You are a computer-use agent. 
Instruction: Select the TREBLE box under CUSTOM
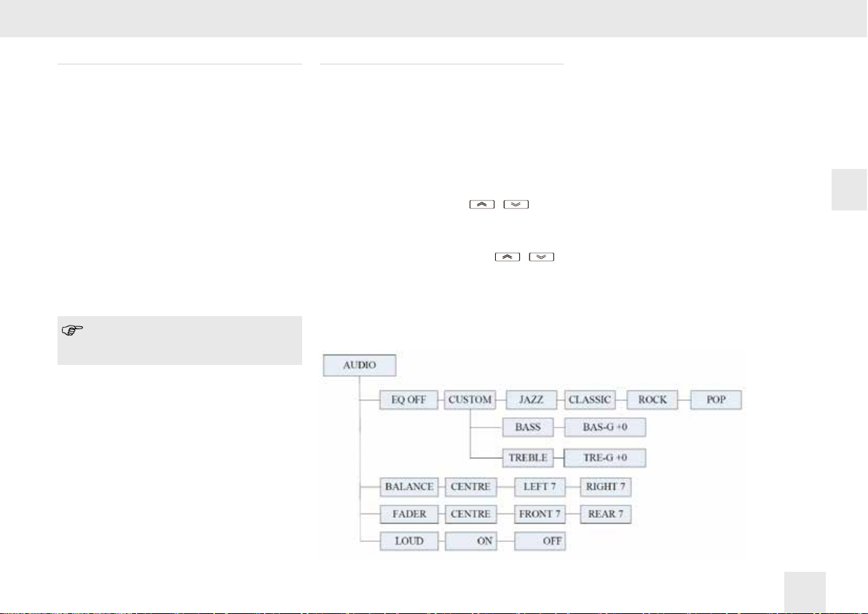point(528,458)
